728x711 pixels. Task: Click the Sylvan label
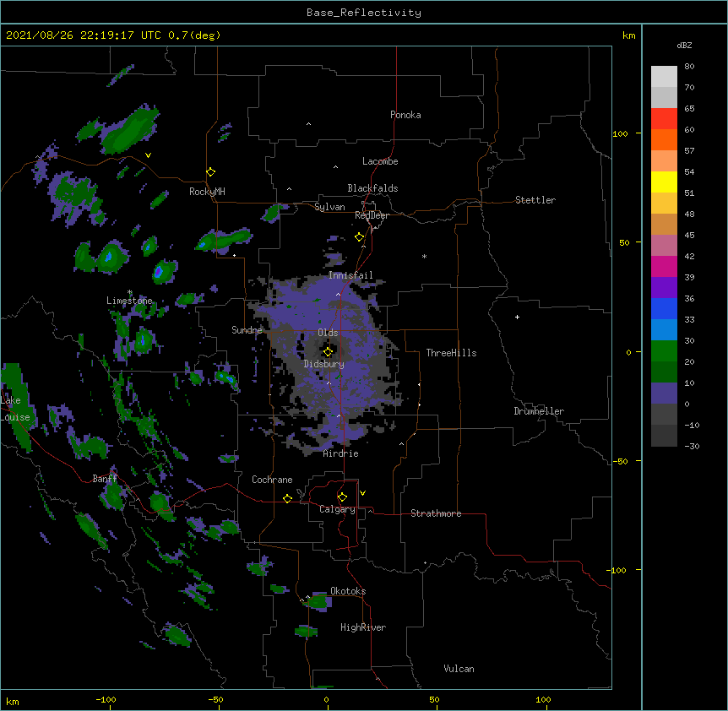click(329, 207)
